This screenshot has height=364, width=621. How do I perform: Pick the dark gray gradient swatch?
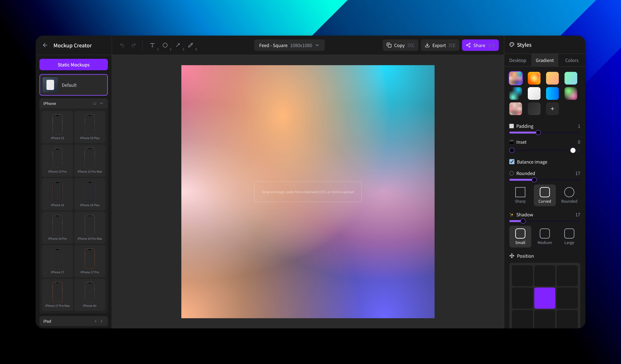pos(534,109)
